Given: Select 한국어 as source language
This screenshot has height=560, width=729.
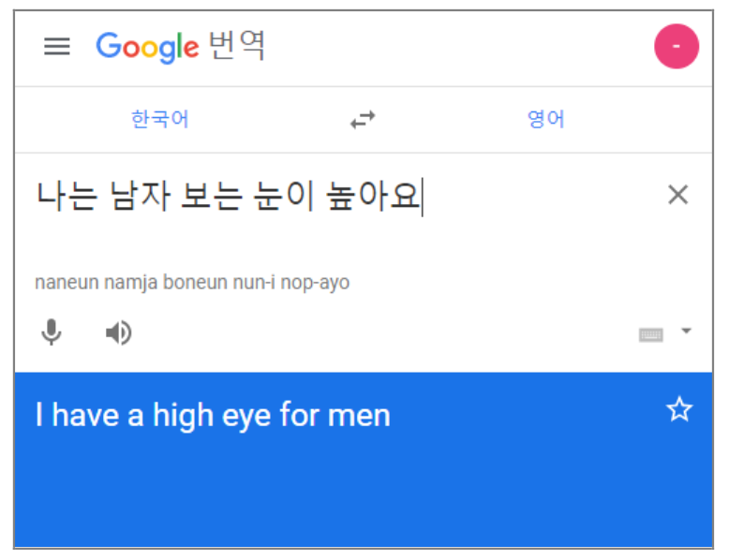Looking at the screenshot, I should [x=160, y=119].
